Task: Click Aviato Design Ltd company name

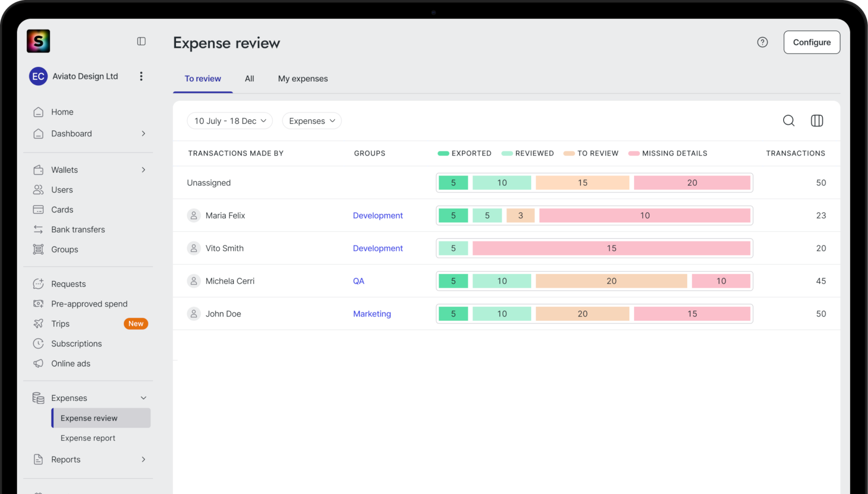Action: [x=85, y=76]
